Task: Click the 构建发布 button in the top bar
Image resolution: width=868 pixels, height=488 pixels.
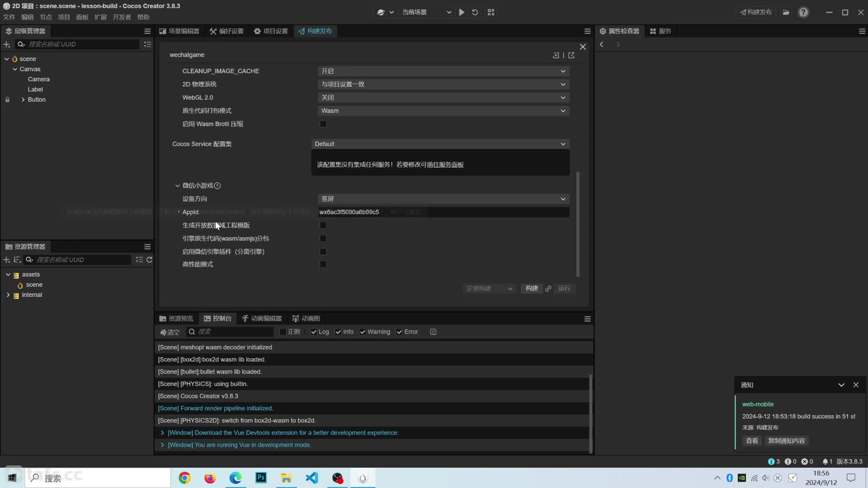Action: [x=756, y=12]
